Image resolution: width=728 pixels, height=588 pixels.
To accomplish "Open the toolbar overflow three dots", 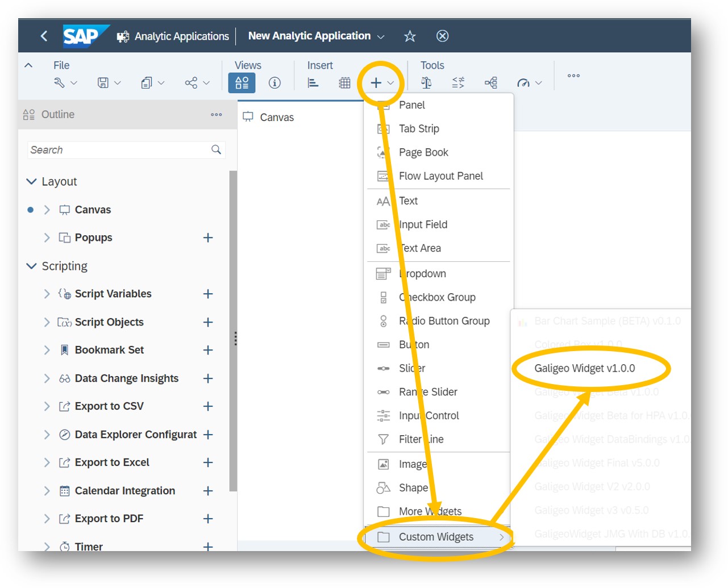I will click(573, 76).
